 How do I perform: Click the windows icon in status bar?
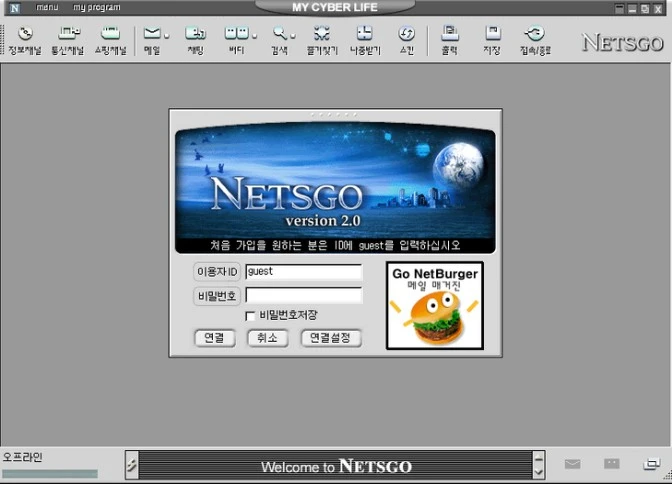[x=651, y=464]
